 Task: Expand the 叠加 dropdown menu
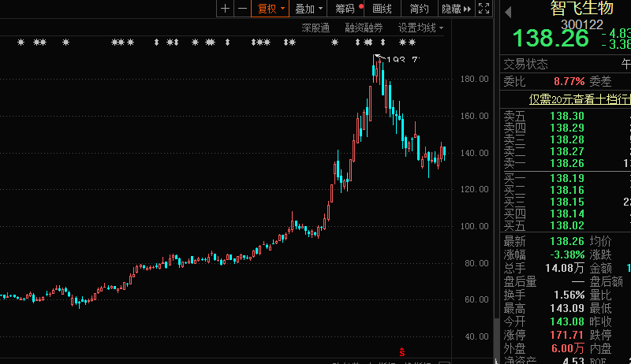click(308, 9)
